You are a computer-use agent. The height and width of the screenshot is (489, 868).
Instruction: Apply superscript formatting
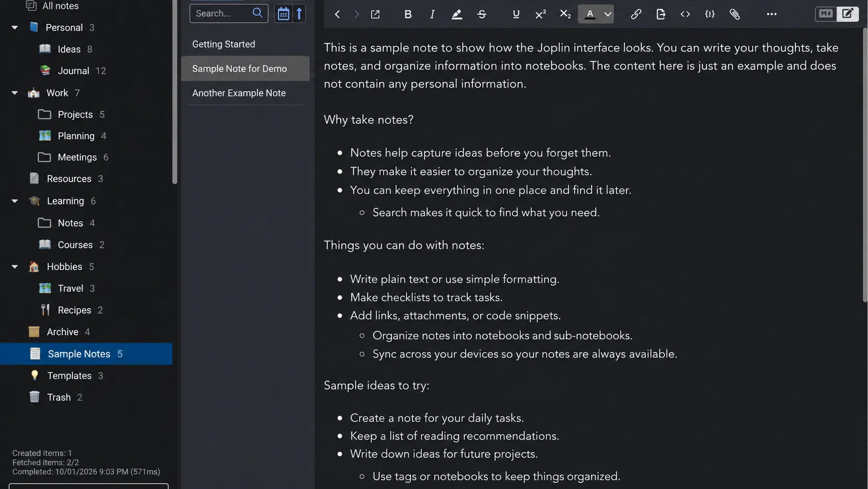tap(540, 14)
